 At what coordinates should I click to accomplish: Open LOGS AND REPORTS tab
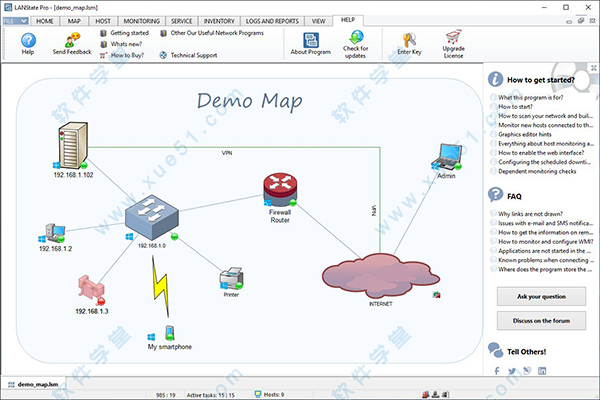coord(272,21)
